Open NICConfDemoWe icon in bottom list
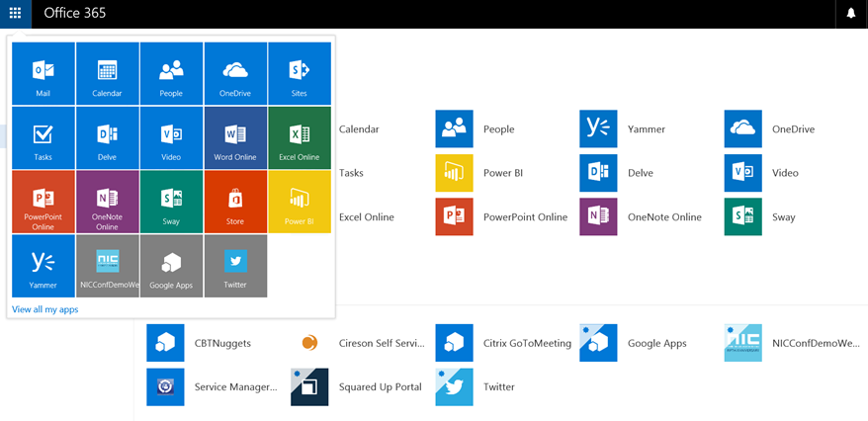 tap(742, 343)
